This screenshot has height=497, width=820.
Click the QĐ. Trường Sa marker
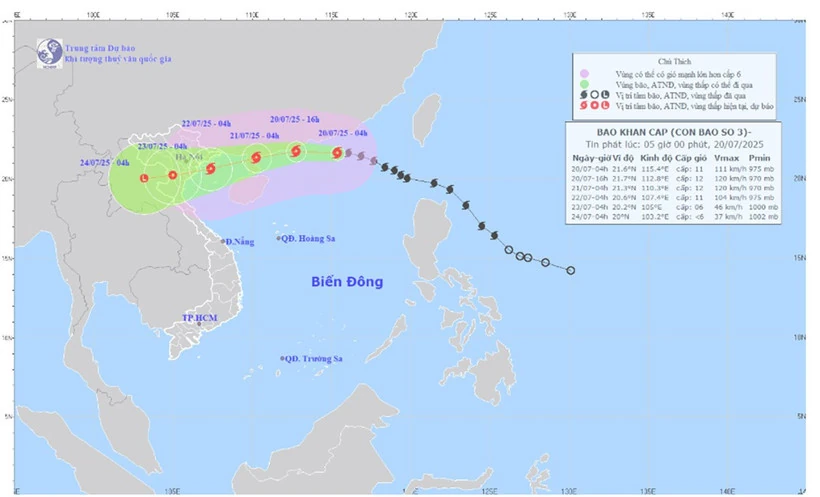coord(282,358)
